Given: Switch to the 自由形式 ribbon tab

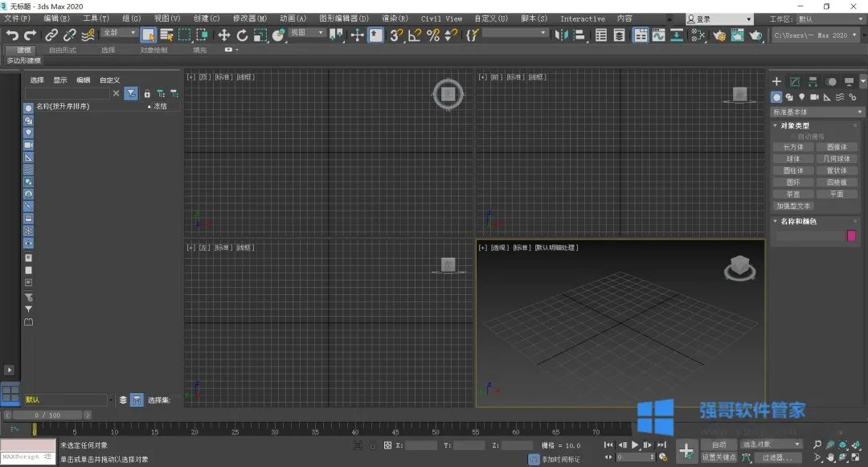Looking at the screenshot, I should tap(63, 50).
